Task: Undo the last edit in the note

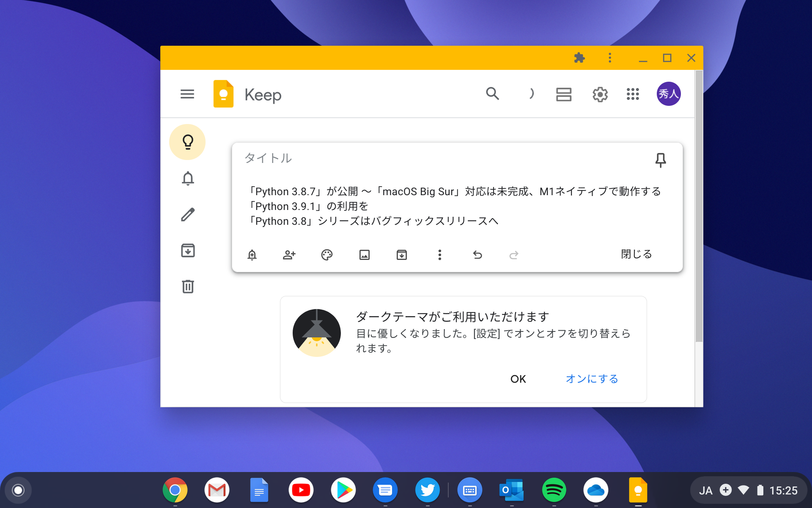Action: pyautogui.click(x=477, y=255)
